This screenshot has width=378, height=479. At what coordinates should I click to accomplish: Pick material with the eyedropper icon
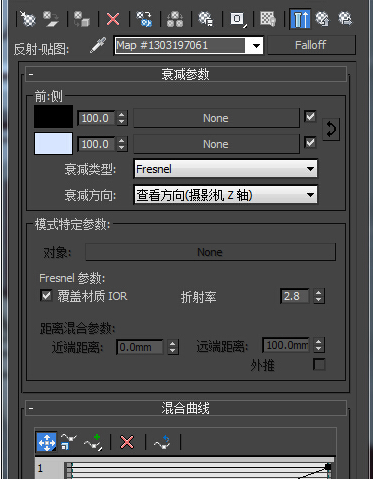click(x=98, y=45)
